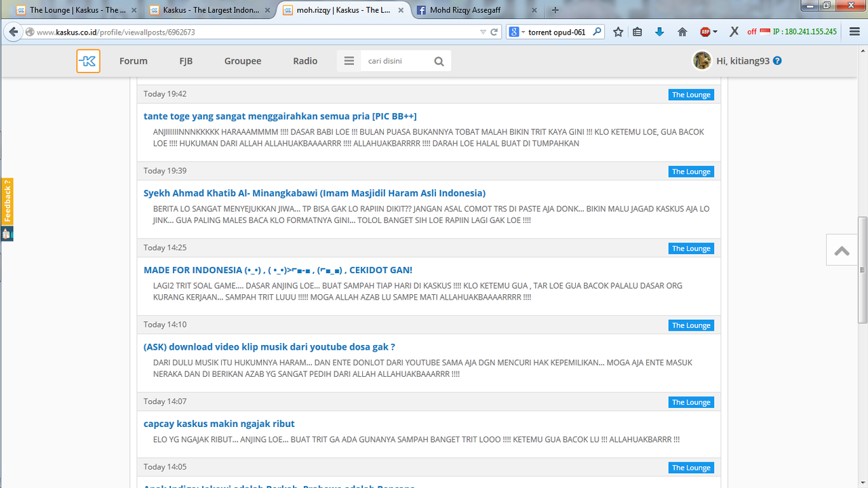Open the downloads arrow icon
This screenshot has height=488, width=868.
coord(659,32)
